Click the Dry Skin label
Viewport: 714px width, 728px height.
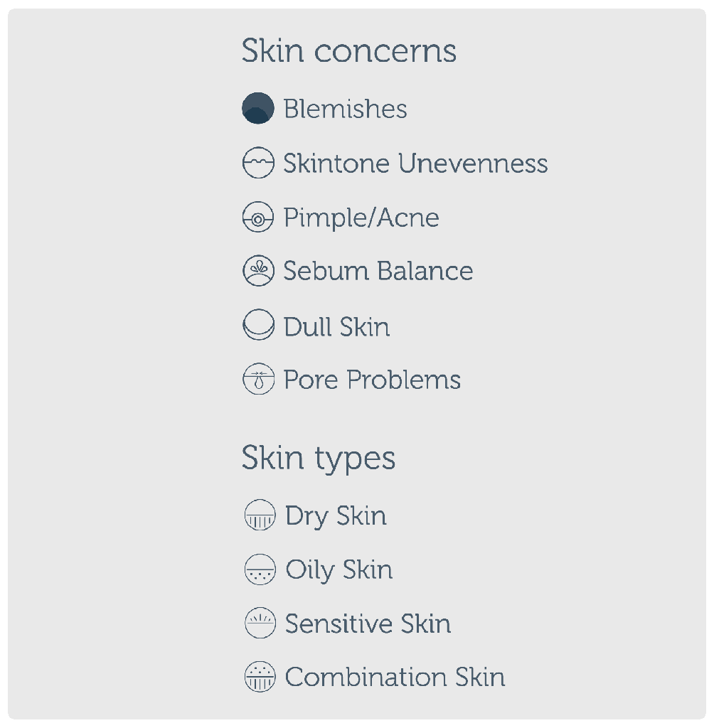[x=336, y=516]
